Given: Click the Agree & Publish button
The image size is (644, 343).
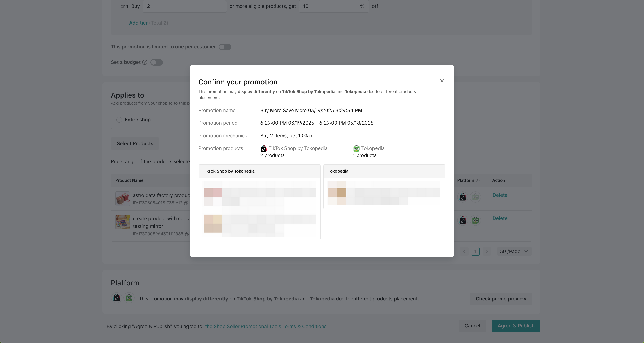Looking at the screenshot, I should coord(516,326).
